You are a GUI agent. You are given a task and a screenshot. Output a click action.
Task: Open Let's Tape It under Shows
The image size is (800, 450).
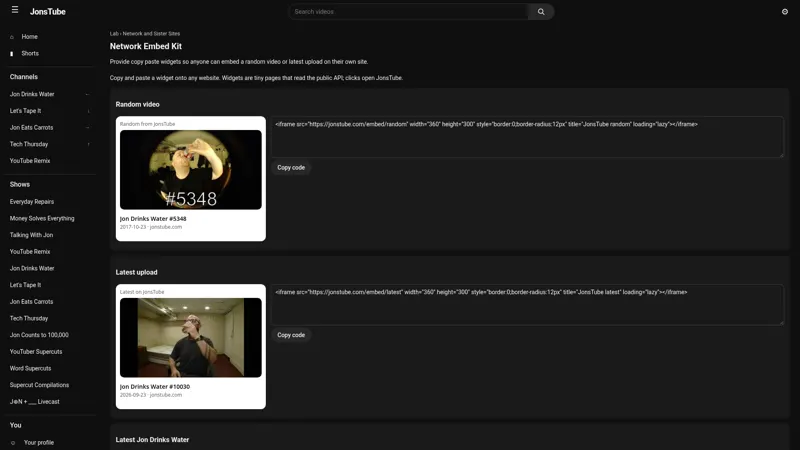pyautogui.click(x=25, y=285)
